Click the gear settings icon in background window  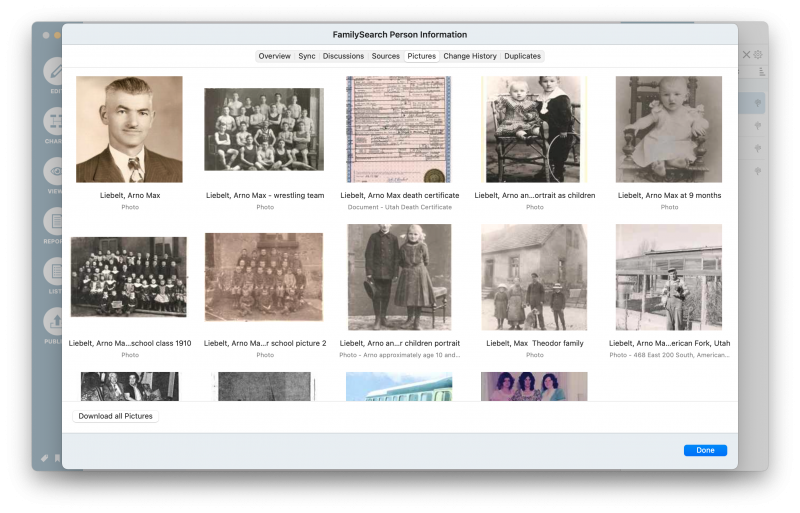pyautogui.click(x=758, y=55)
